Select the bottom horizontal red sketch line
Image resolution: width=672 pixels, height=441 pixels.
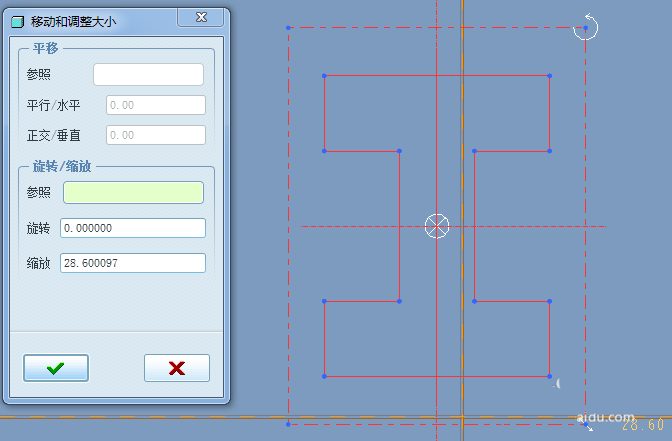tap(437, 377)
